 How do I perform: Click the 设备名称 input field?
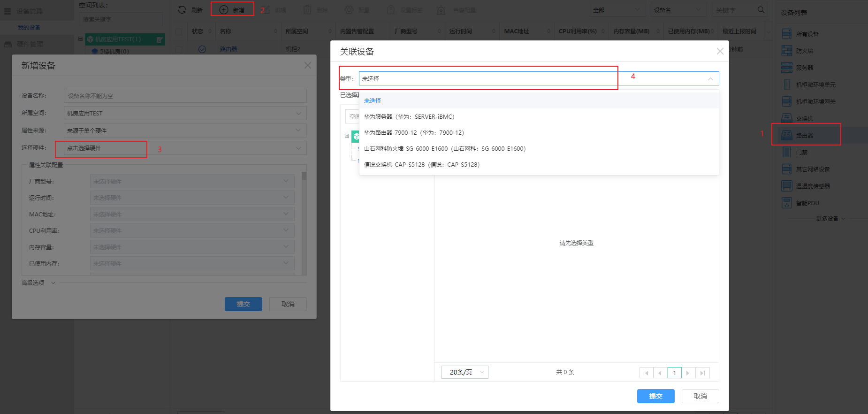coord(185,96)
